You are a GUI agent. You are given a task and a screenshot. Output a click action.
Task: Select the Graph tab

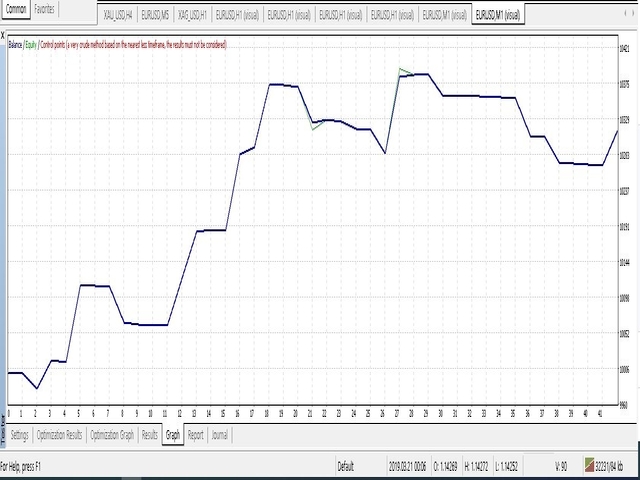pos(173,435)
